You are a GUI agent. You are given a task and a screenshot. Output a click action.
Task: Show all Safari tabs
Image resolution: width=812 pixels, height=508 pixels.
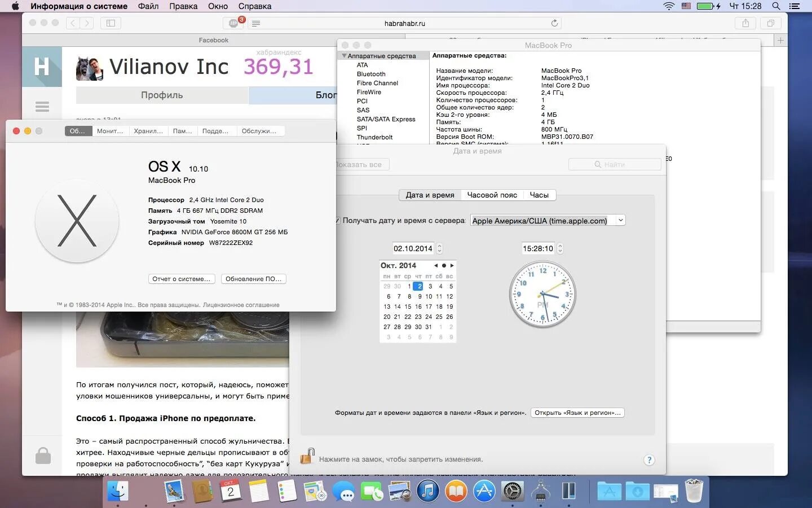click(770, 23)
